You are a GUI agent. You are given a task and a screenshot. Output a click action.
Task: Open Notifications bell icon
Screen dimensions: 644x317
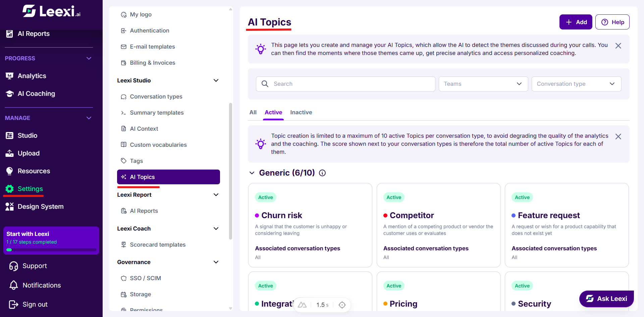click(14, 285)
